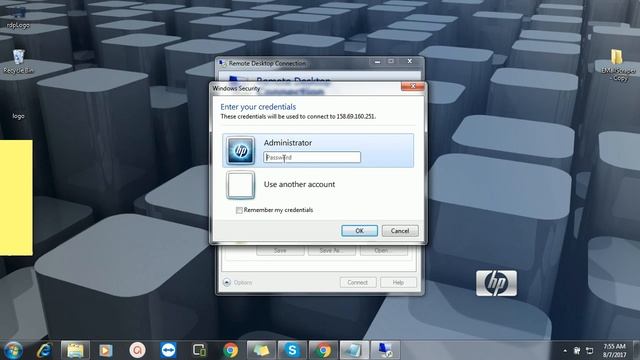Minimize the Remote Desktop Connection window
The height and width of the screenshot is (360, 640).
pyautogui.click(x=377, y=62)
